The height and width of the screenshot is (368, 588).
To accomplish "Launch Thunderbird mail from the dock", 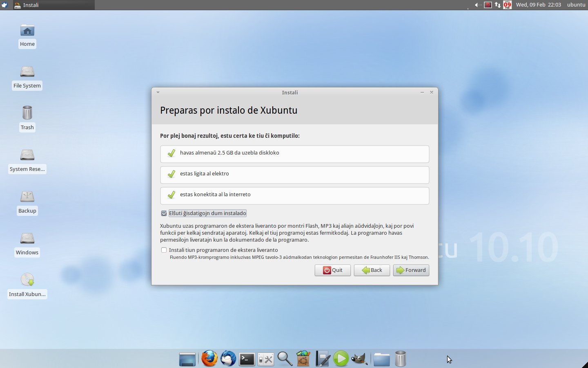I will [228, 359].
